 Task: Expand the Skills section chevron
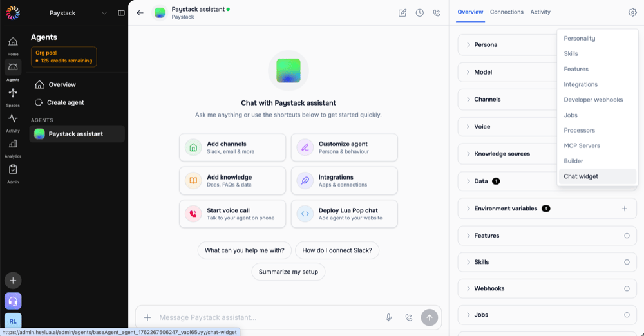click(468, 262)
